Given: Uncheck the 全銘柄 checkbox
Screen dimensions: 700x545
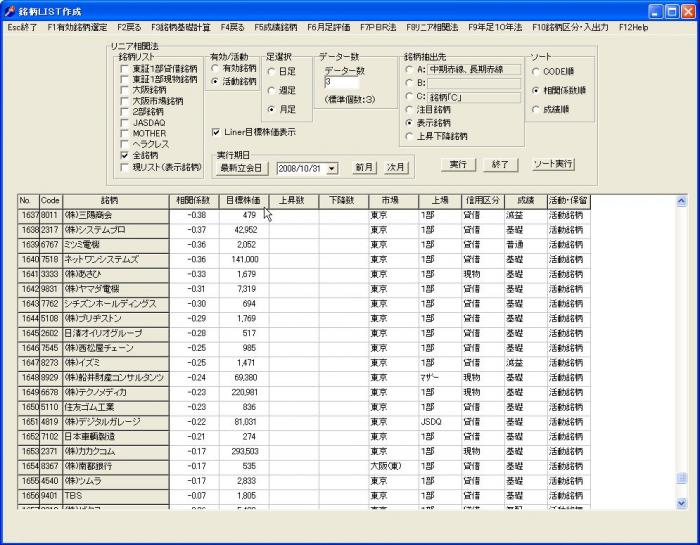Looking at the screenshot, I should [125, 155].
